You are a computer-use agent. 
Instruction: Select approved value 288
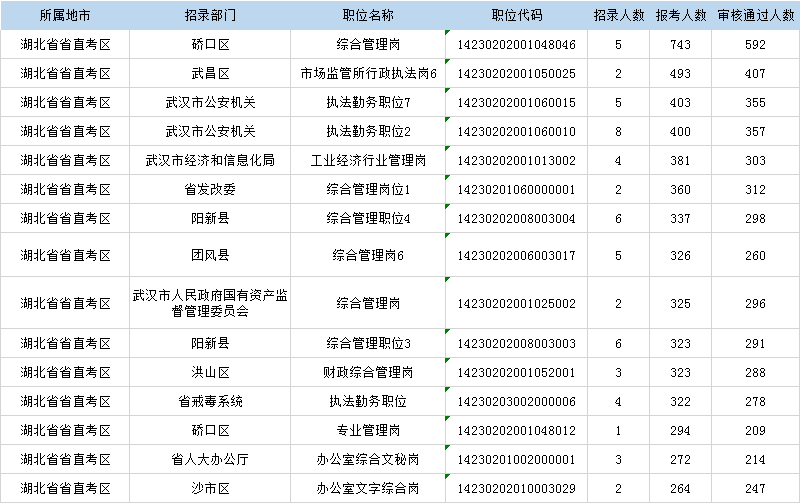click(x=756, y=372)
